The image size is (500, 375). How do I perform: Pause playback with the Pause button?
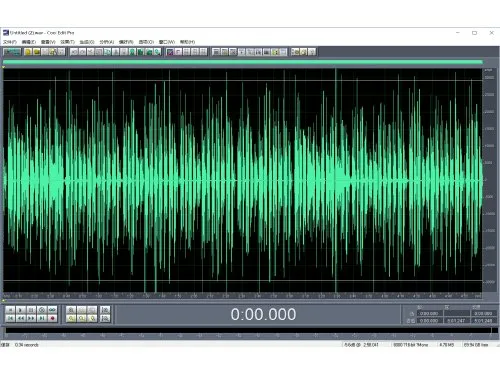[31, 310]
